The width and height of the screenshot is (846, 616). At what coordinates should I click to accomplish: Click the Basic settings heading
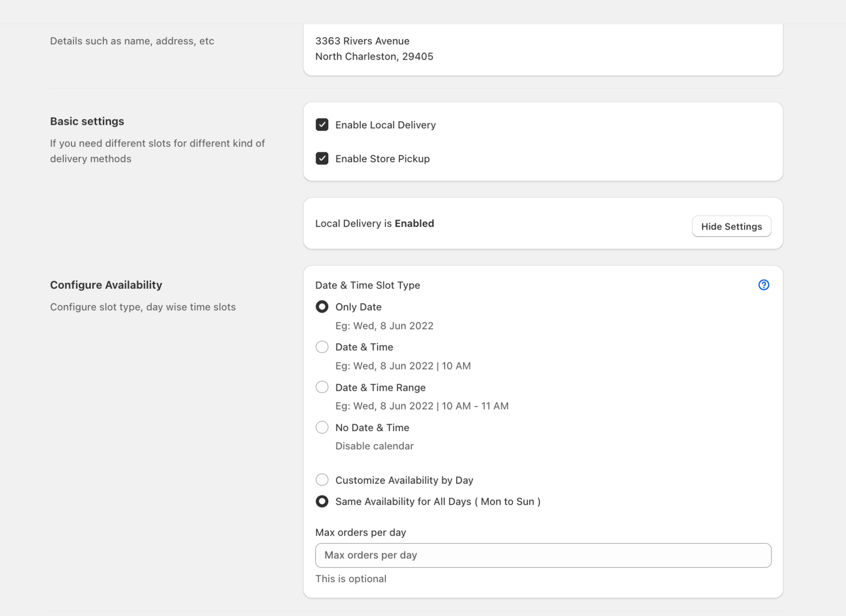[87, 121]
